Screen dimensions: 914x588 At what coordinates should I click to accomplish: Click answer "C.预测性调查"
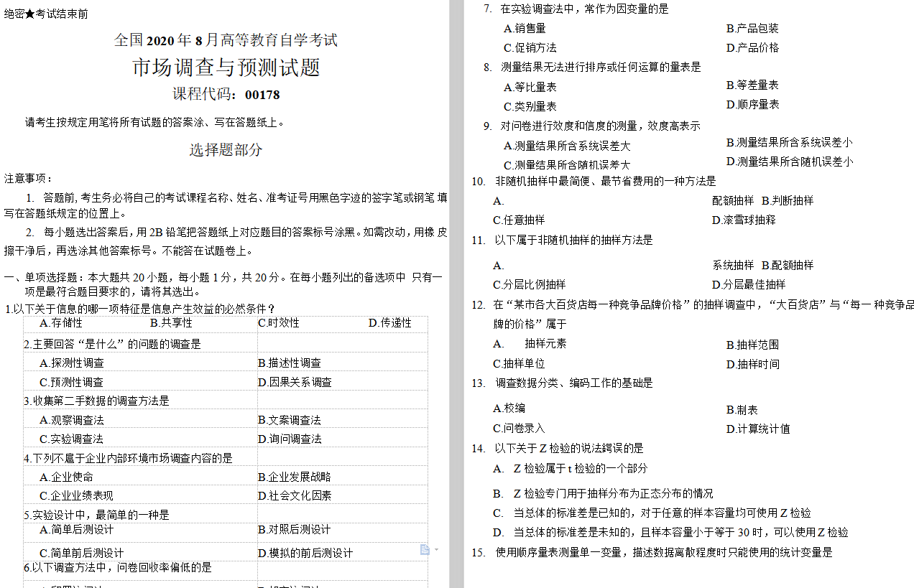(x=72, y=383)
